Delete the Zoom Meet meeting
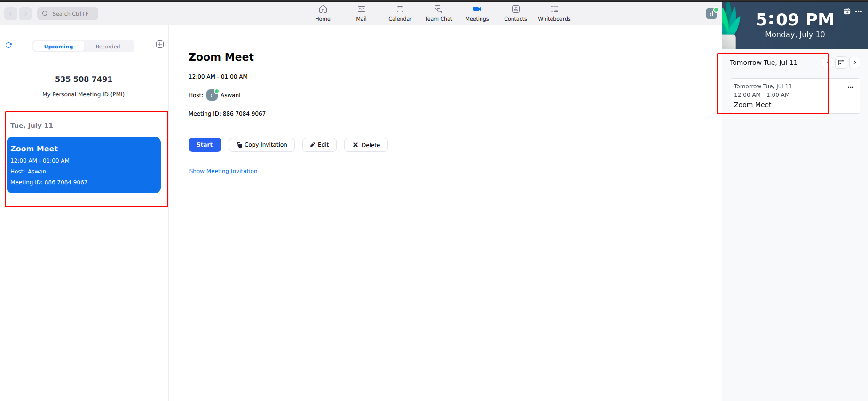This screenshot has height=401, width=868. [366, 145]
